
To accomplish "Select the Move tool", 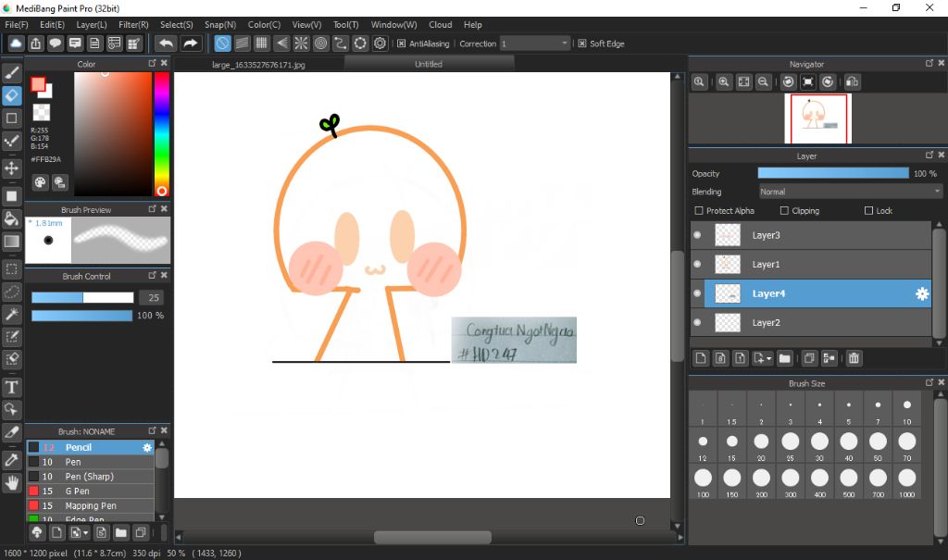I will (x=11, y=168).
